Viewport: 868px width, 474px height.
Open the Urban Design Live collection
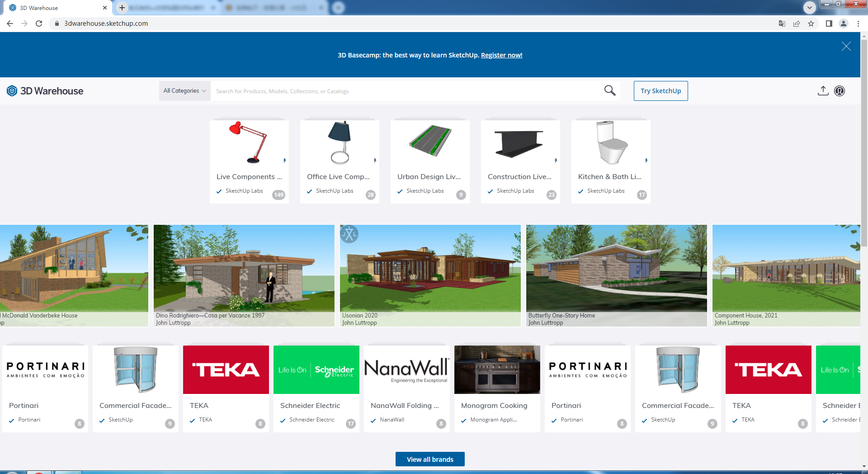point(430,161)
